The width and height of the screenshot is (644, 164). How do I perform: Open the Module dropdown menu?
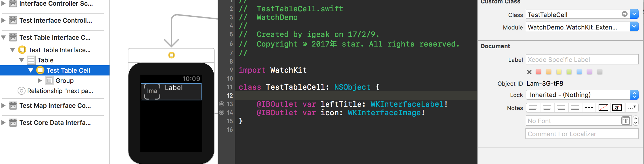634,27
